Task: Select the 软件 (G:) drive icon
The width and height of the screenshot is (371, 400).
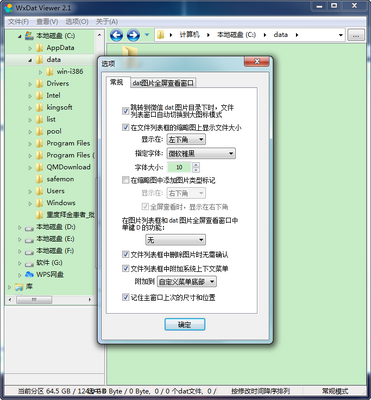Action: (29, 263)
